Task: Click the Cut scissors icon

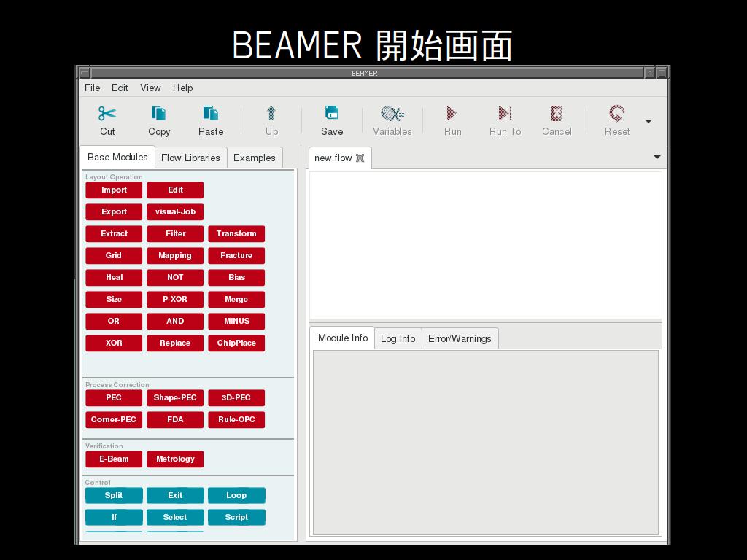Action: (x=107, y=113)
